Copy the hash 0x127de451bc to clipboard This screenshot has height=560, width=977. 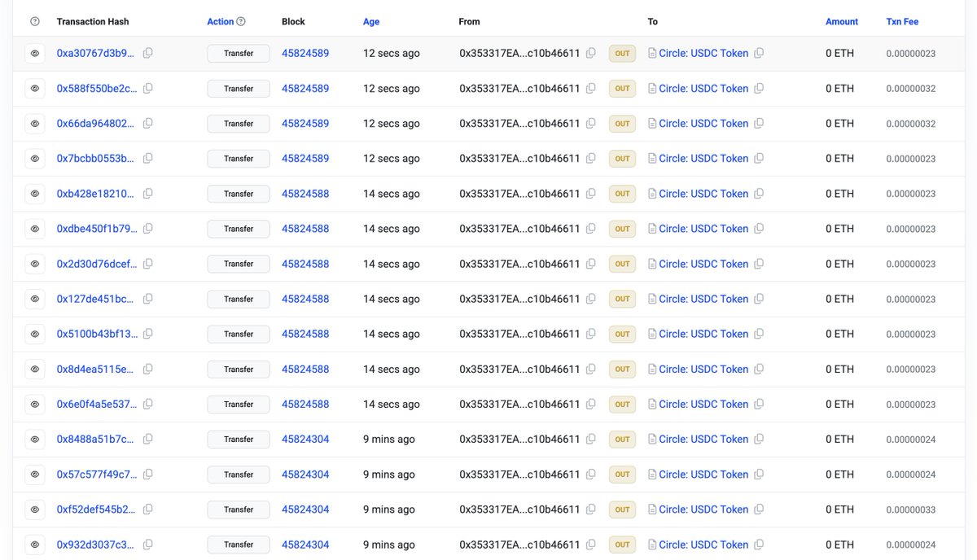[x=147, y=299]
